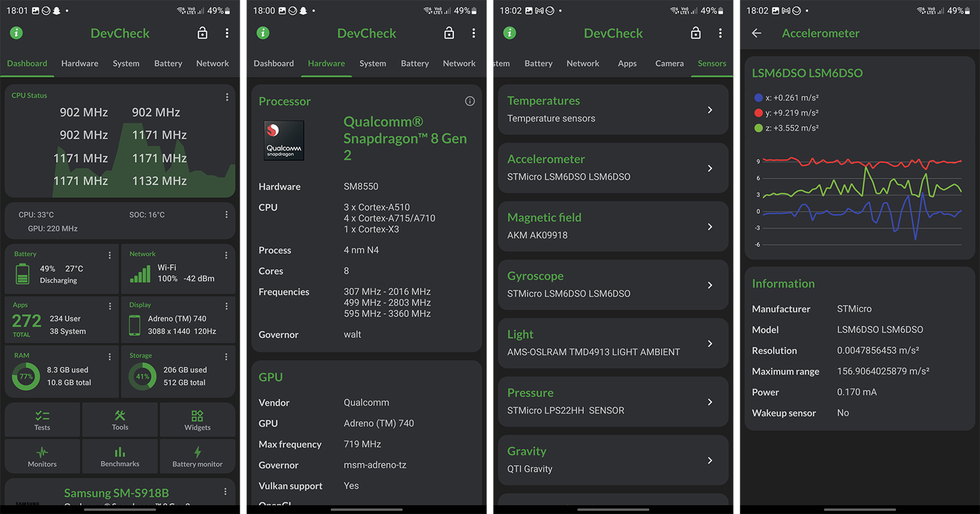Viewport: 980px width, 514px height.
Task: Open overflow menu on Hardware screen header
Action: coord(473,33)
